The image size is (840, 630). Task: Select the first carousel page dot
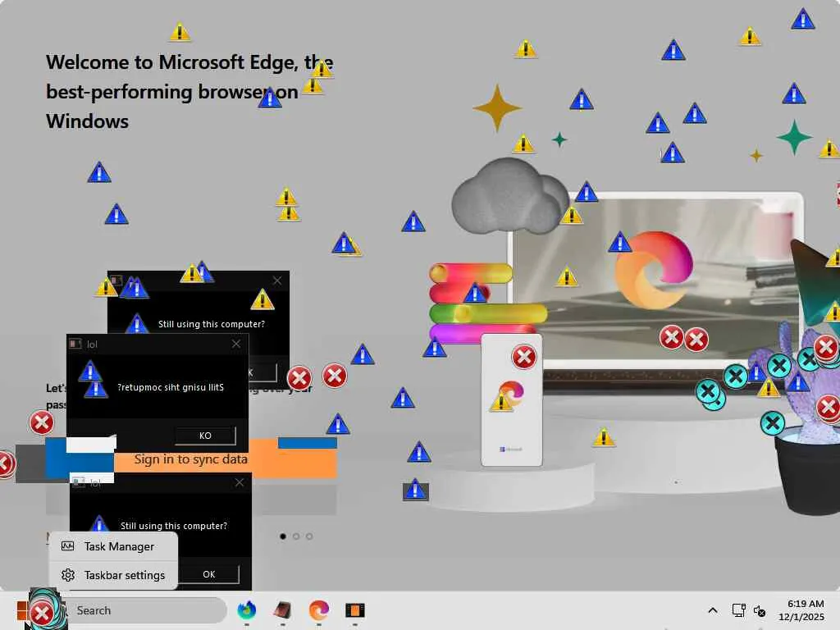[283, 536]
